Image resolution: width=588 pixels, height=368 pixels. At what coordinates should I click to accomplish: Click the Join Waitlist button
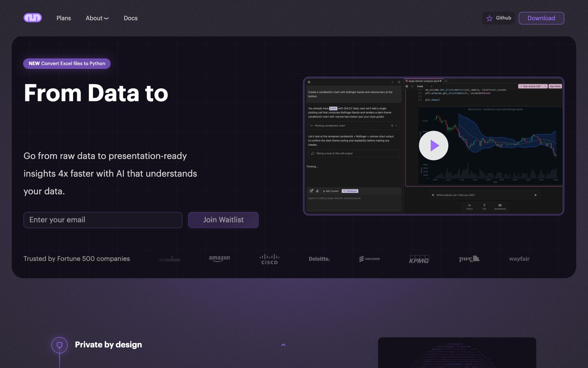point(223,220)
